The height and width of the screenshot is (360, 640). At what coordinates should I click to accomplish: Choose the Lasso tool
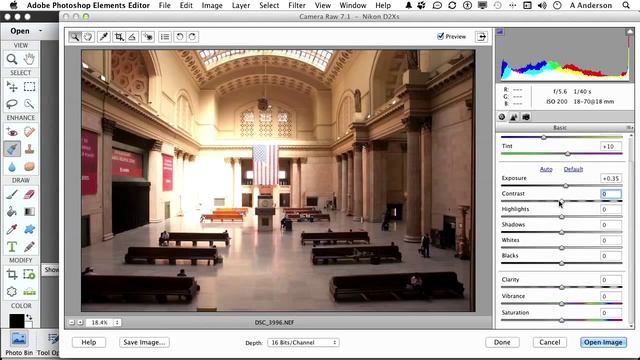coord(12,104)
